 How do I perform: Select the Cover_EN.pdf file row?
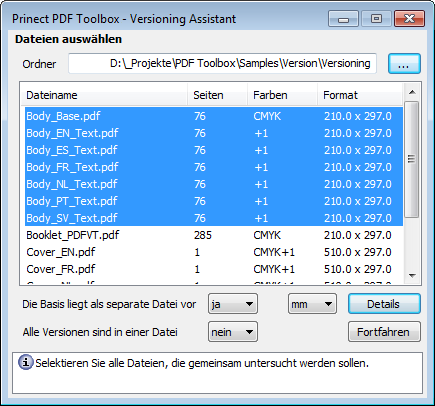213,252
